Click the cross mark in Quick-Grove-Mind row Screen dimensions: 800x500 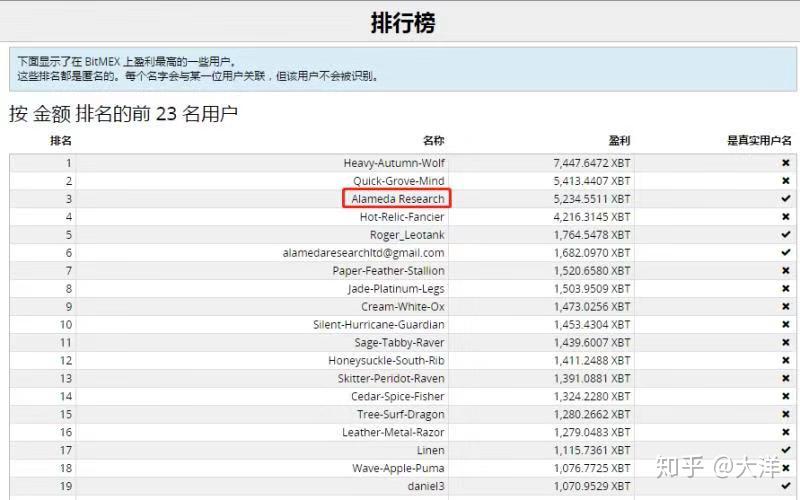point(786,181)
